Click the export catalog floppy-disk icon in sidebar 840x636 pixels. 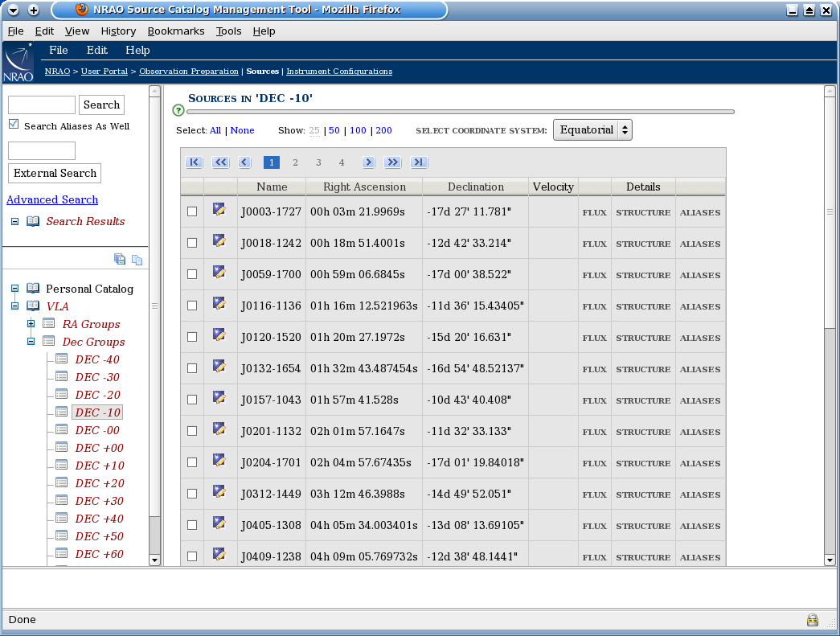point(120,259)
